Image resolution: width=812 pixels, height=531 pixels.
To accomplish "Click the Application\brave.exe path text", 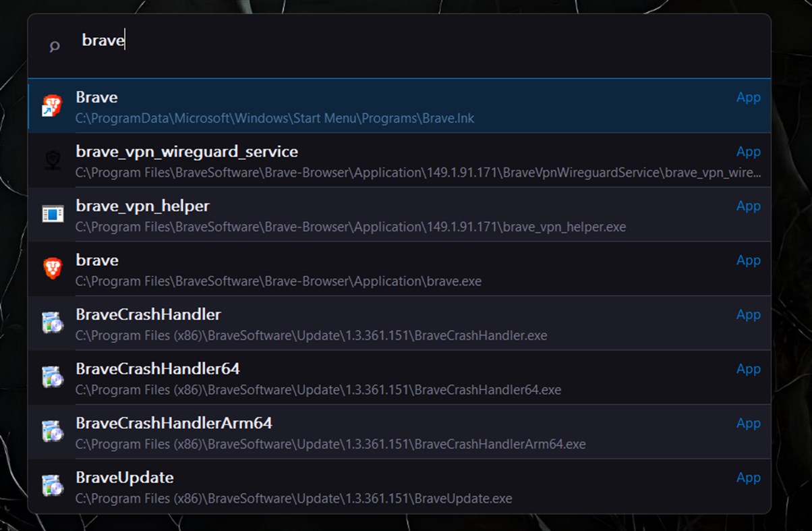I will 278,281.
